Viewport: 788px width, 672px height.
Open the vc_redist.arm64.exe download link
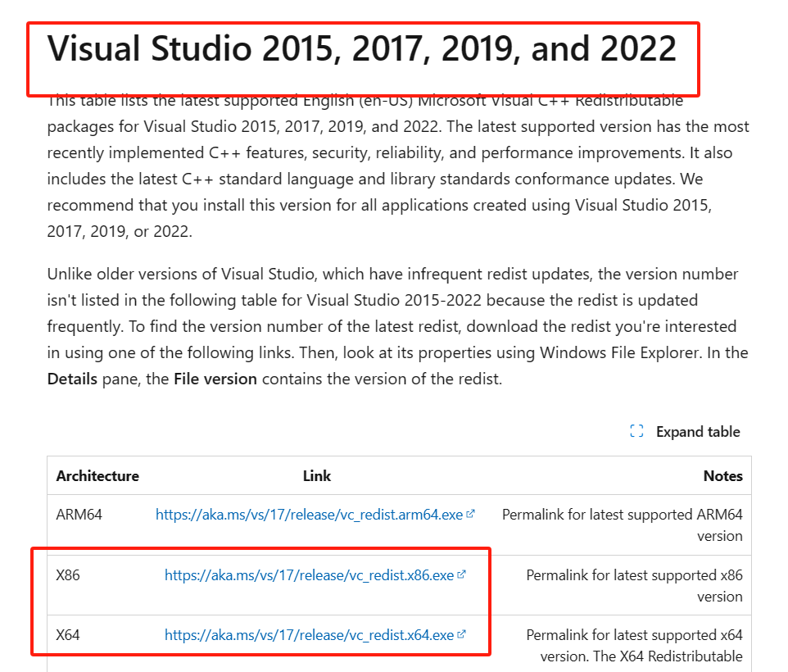click(x=309, y=515)
